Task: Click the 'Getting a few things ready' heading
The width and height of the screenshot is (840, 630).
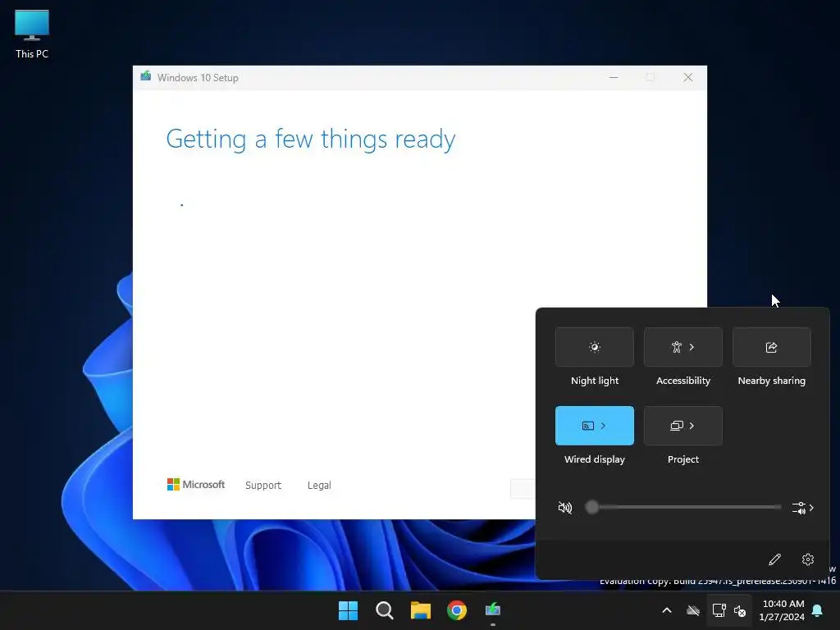Action: pyautogui.click(x=311, y=139)
